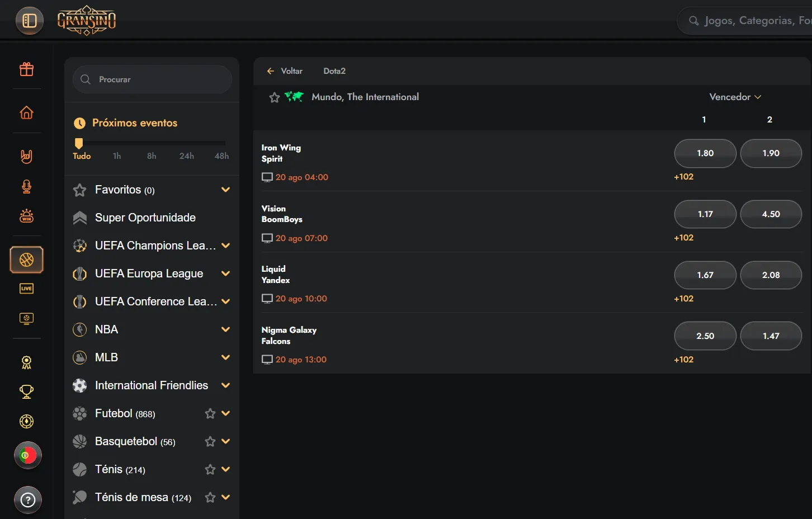The width and height of the screenshot is (812, 519).
Task: Open Super Oportunidade menu item
Action: (x=145, y=218)
